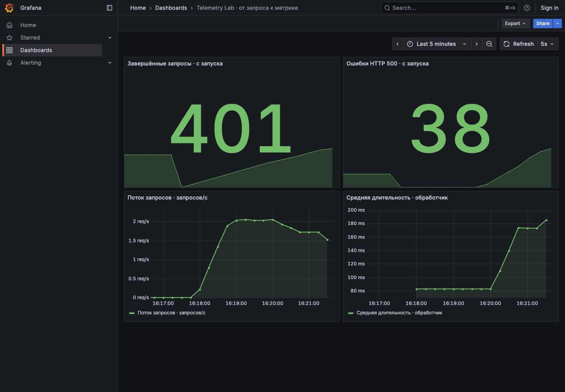The image size is (565, 392).
Task: Expand the Alerting section chevron
Action: (x=110, y=63)
